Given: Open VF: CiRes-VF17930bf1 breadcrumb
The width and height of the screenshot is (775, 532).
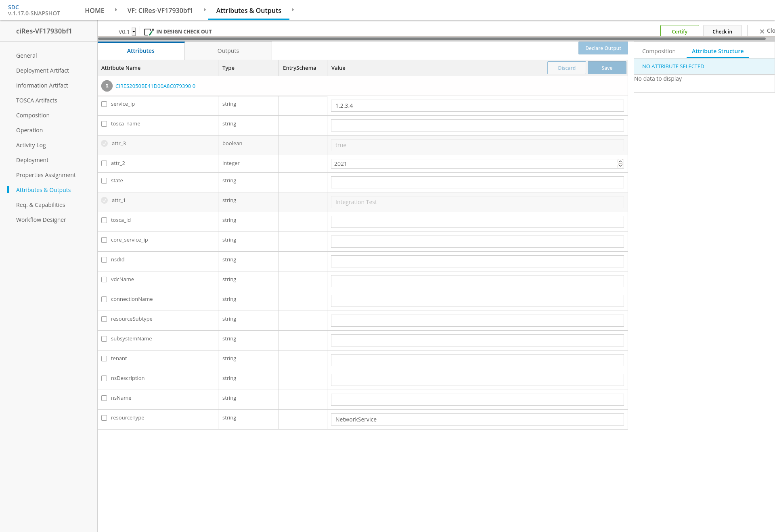Looking at the screenshot, I should (160, 10).
